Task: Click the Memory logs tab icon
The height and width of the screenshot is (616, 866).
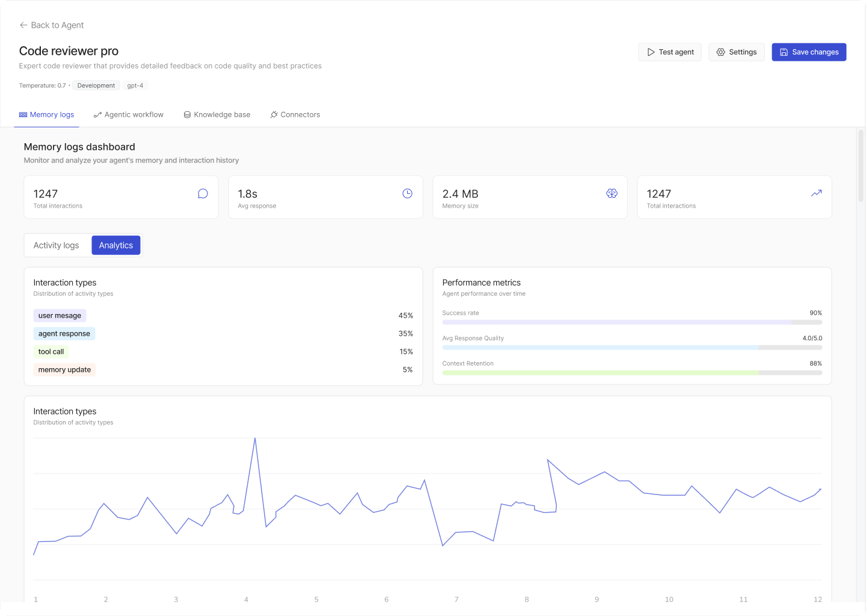Action: point(23,115)
